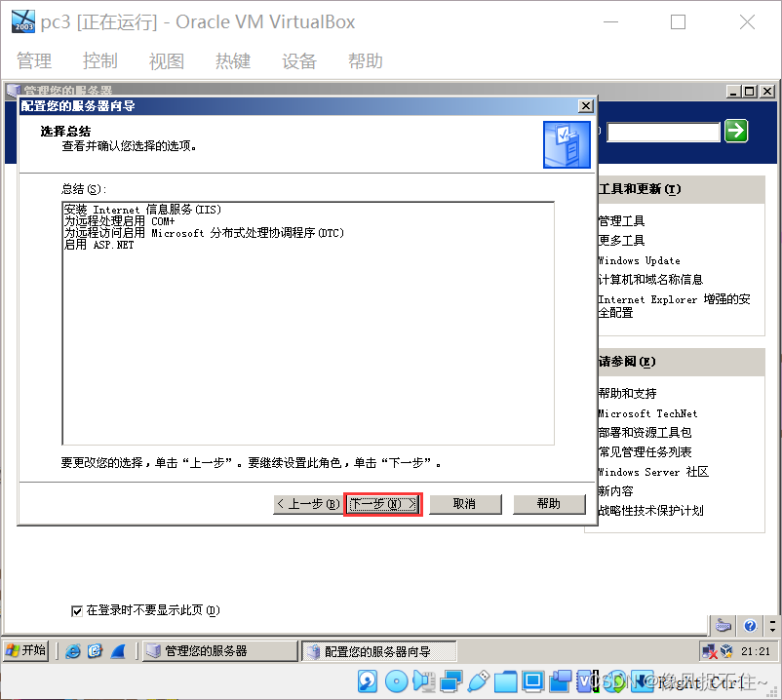This screenshot has height=700, width=782.
Task: Open optical disc indicator in VirtualBox status bar
Action: pos(397,681)
